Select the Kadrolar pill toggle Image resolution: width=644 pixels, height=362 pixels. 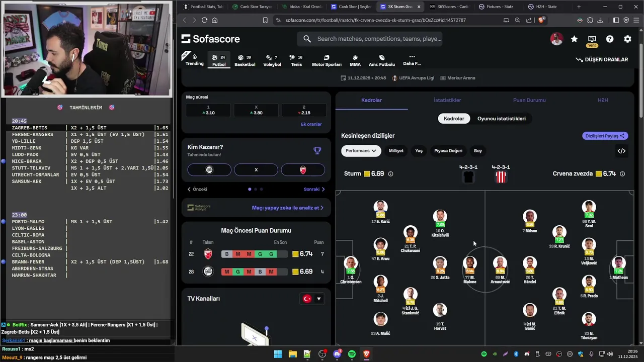click(454, 119)
